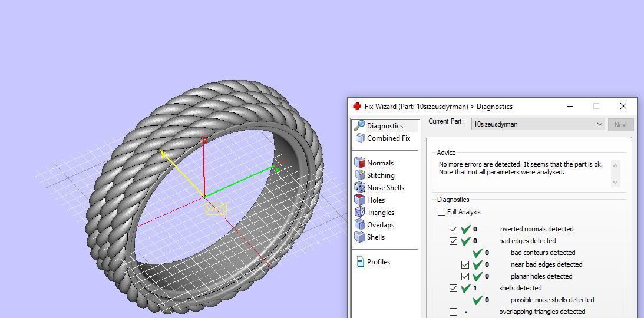
Task: Click the green check beside inverted normals
Action: click(465, 229)
